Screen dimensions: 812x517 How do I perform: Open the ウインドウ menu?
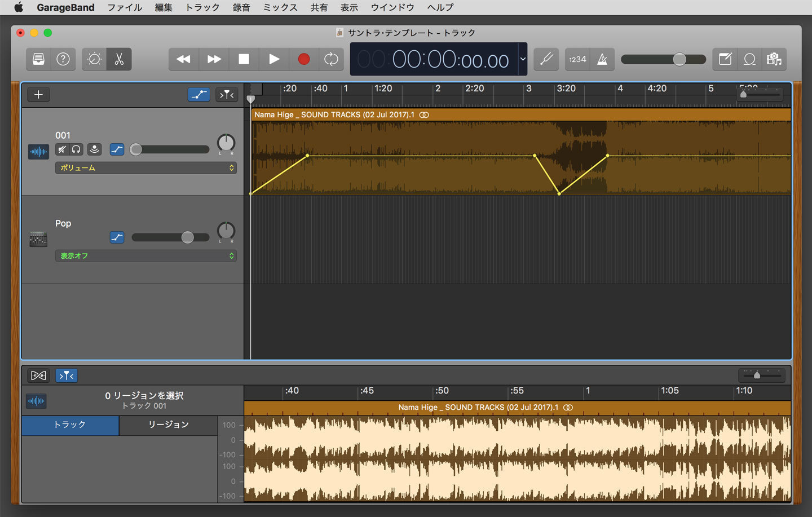click(x=392, y=7)
